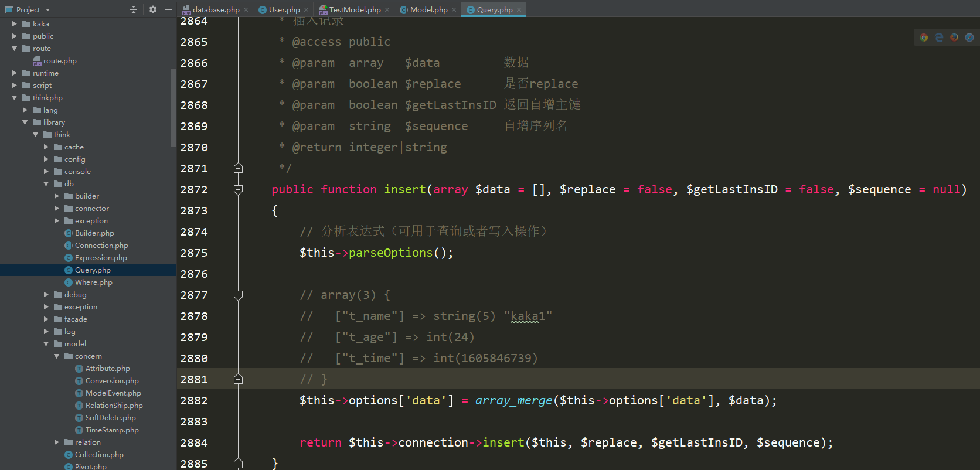Select Query.php file icon in tree

tap(69, 270)
